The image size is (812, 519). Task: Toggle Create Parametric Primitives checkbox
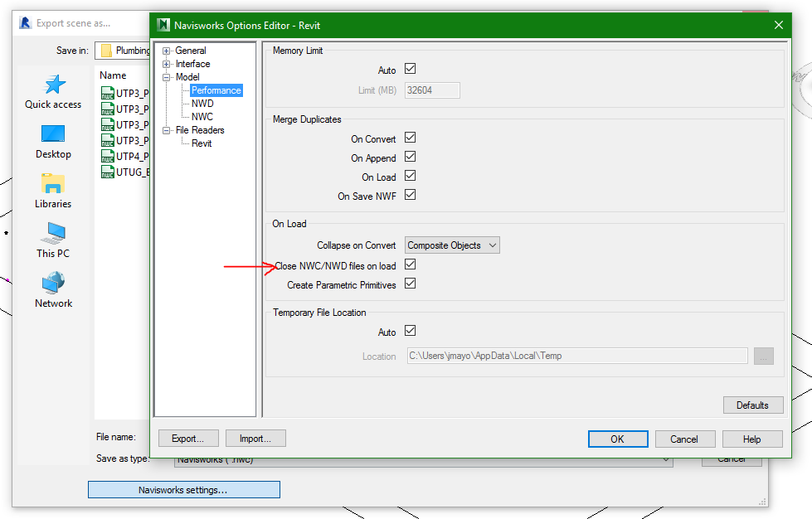(x=410, y=284)
